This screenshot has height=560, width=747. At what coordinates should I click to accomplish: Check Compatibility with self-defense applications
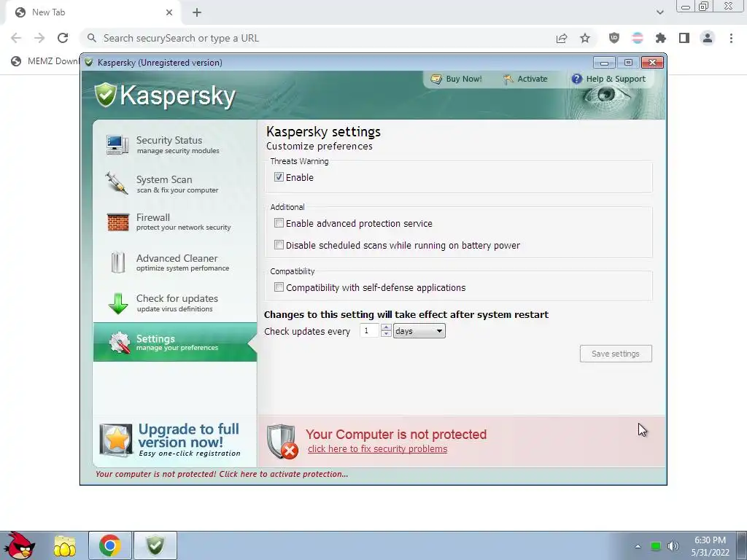click(279, 287)
